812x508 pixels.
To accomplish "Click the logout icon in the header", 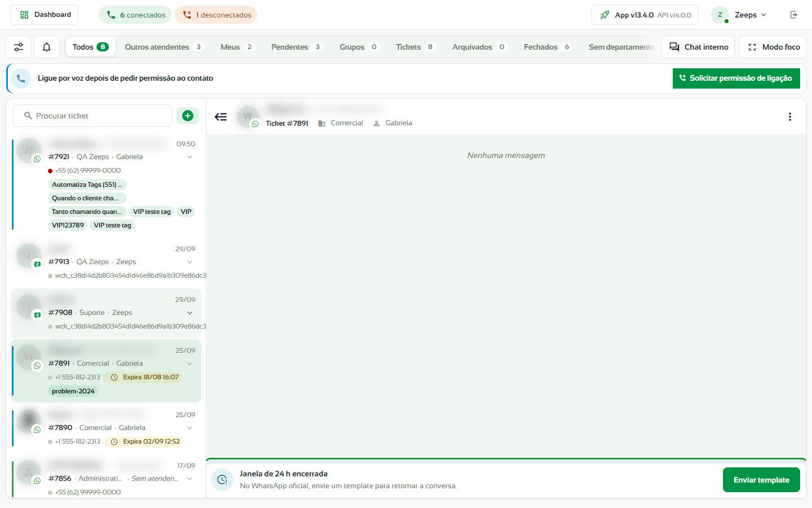I will pos(794,15).
